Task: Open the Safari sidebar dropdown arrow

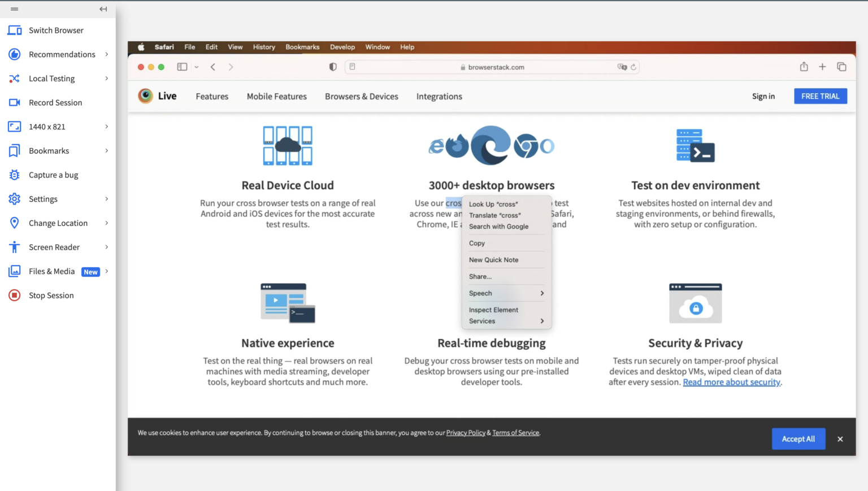Action: (x=196, y=67)
